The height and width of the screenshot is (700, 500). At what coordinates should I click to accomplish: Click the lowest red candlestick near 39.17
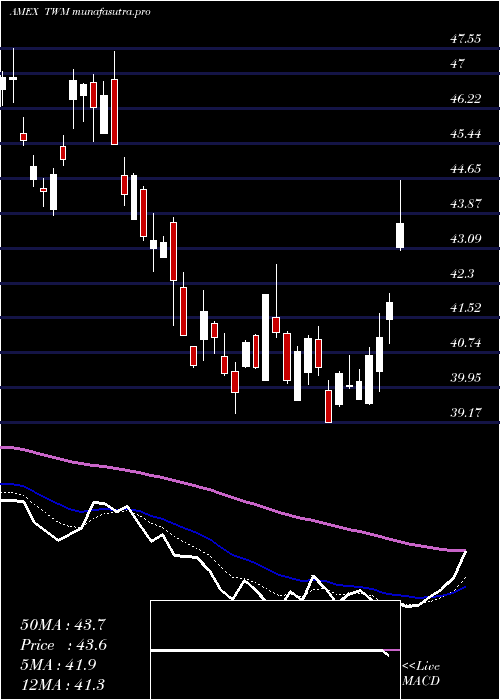tap(329, 406)
